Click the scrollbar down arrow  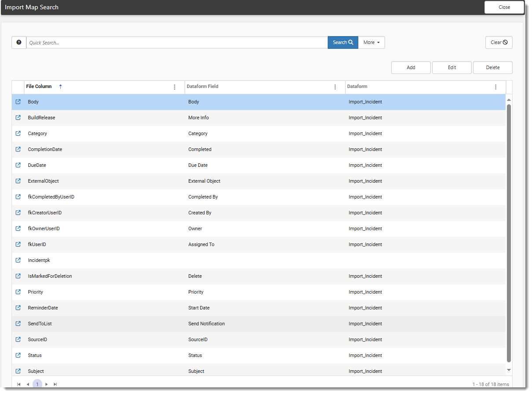point(509,370)
